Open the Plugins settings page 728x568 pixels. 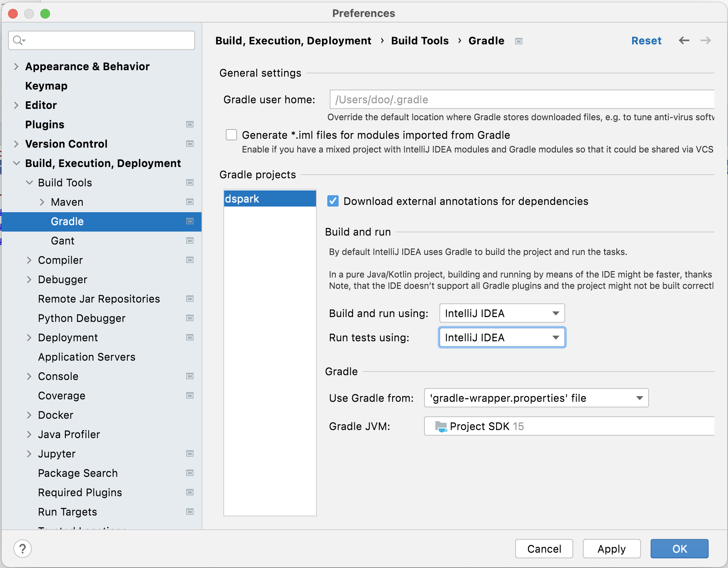coord(45,124)
